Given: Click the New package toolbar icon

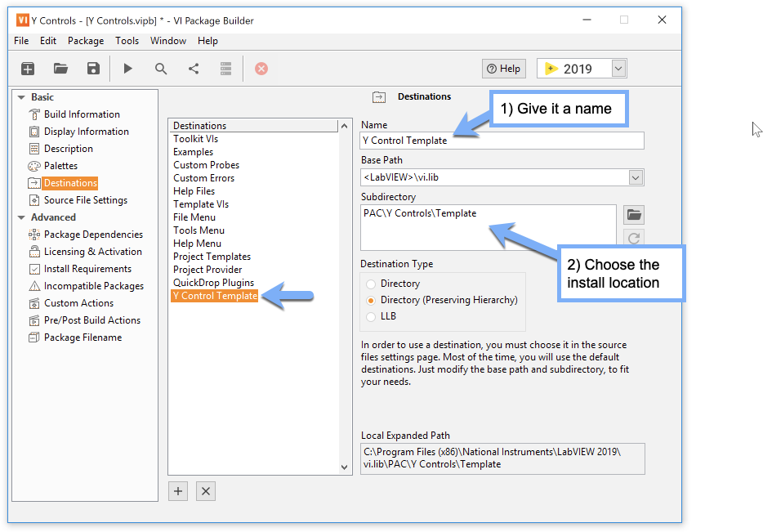Looking at the screenshot, I should [x=28, y=69].
